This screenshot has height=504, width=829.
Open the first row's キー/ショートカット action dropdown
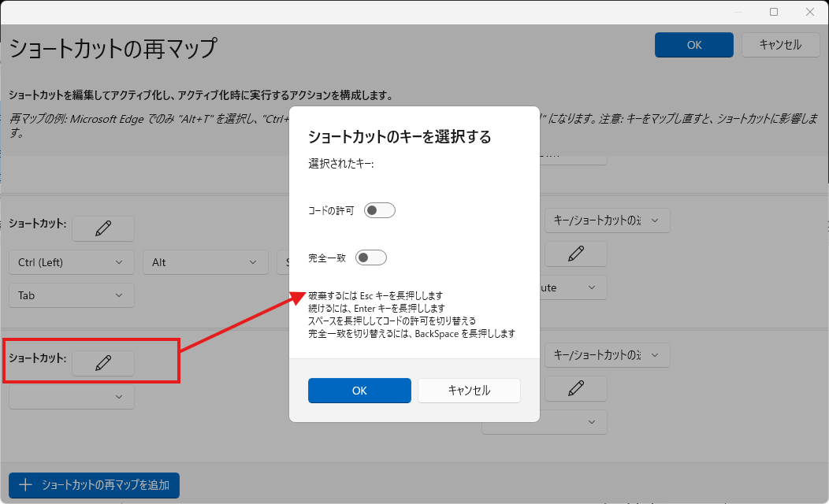[607, 220]
